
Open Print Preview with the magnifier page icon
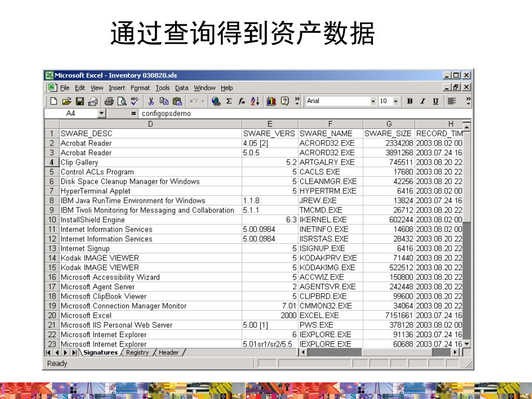122,101
